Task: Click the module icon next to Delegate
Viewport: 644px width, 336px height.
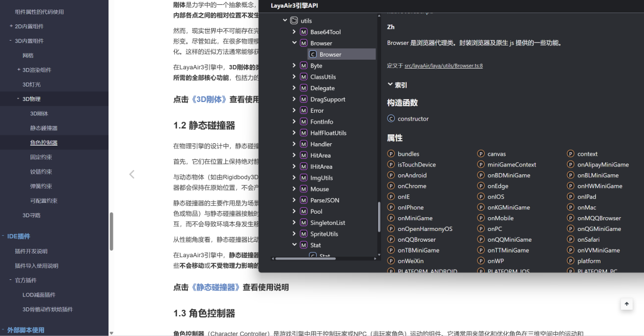Action: [304, 88]
